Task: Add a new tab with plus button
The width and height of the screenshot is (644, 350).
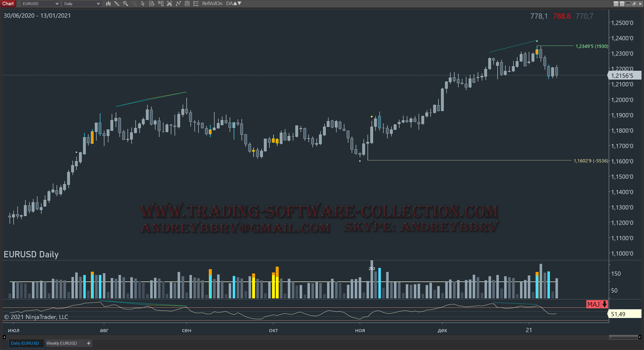Action: [x=89, y=343]
